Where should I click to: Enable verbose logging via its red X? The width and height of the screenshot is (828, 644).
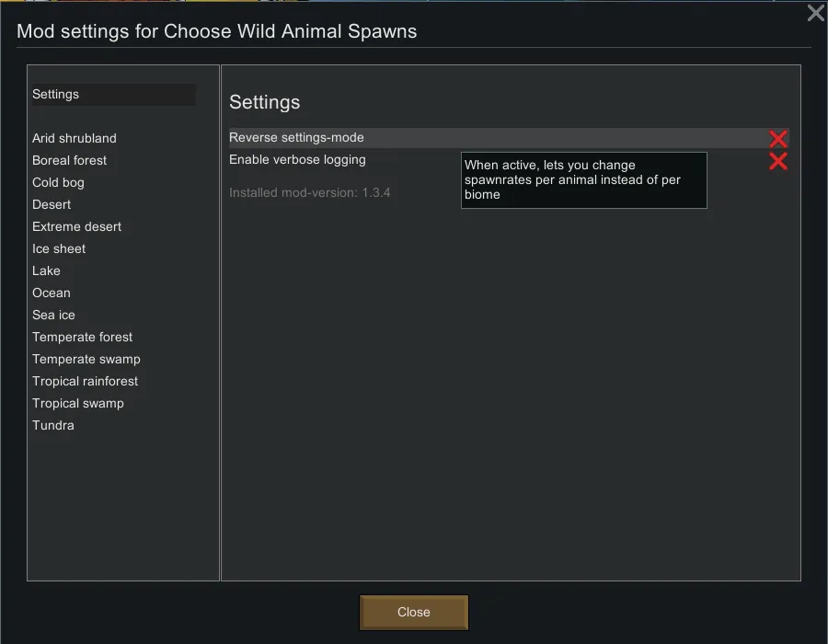pos(778,162)
